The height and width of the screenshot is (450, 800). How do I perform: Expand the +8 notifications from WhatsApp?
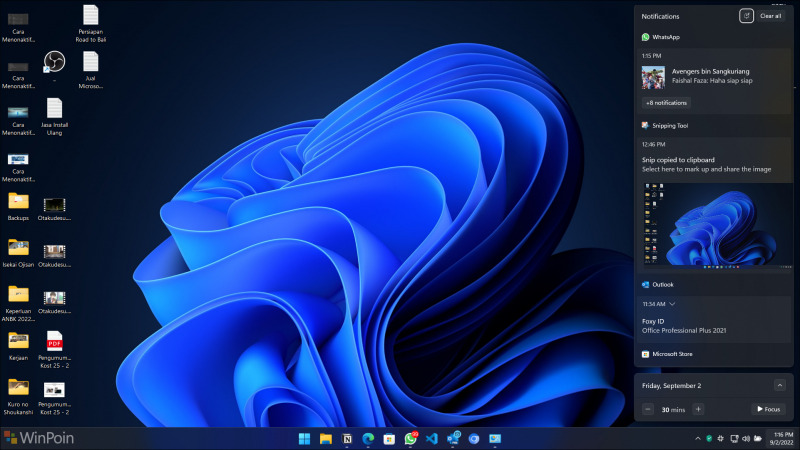tap(666, 102)
